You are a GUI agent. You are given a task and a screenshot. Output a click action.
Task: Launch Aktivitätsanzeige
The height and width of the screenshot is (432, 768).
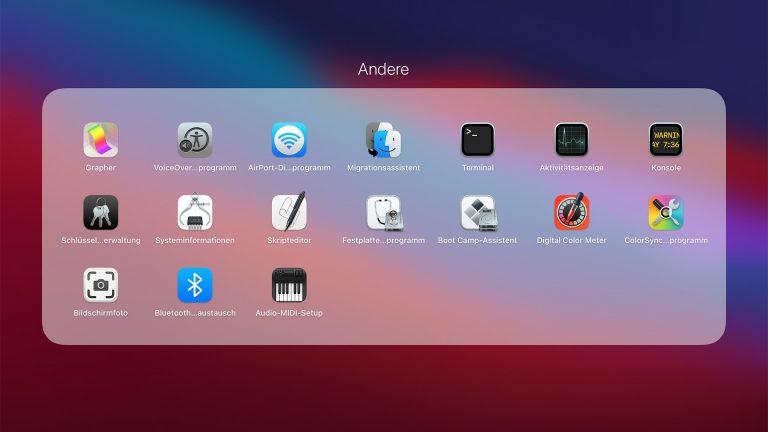pyautogui.click(x=571, y=140)
